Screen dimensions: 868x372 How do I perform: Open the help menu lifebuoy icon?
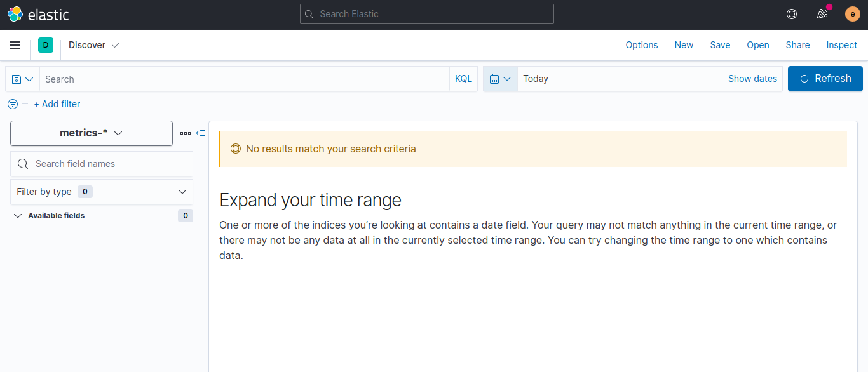[792, 14]
